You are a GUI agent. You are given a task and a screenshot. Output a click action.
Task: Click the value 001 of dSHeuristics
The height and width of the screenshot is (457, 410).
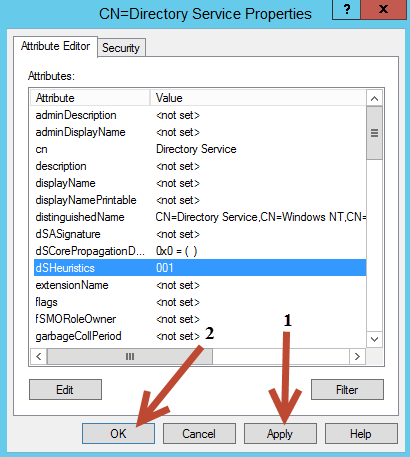pyautogui.click(x=165, y=268)
